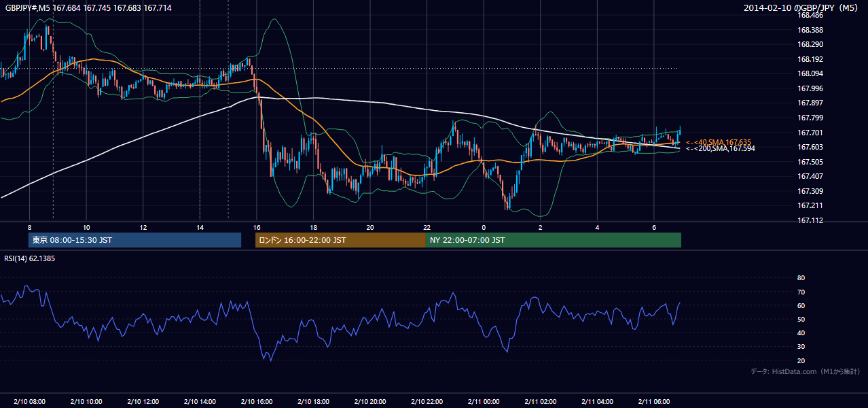
Task: Click the bottom axis label 2/10 08:00
Action: point(29,402)
